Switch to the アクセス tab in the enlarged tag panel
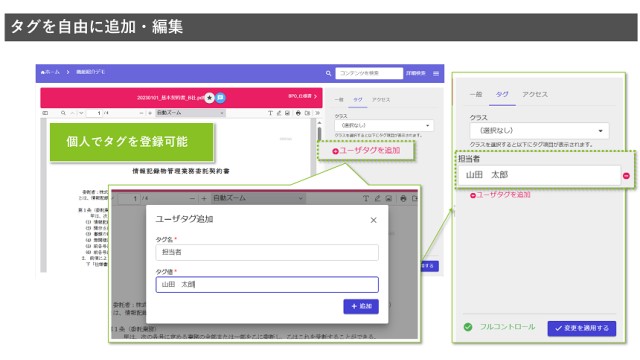 (x=535, y=94)
